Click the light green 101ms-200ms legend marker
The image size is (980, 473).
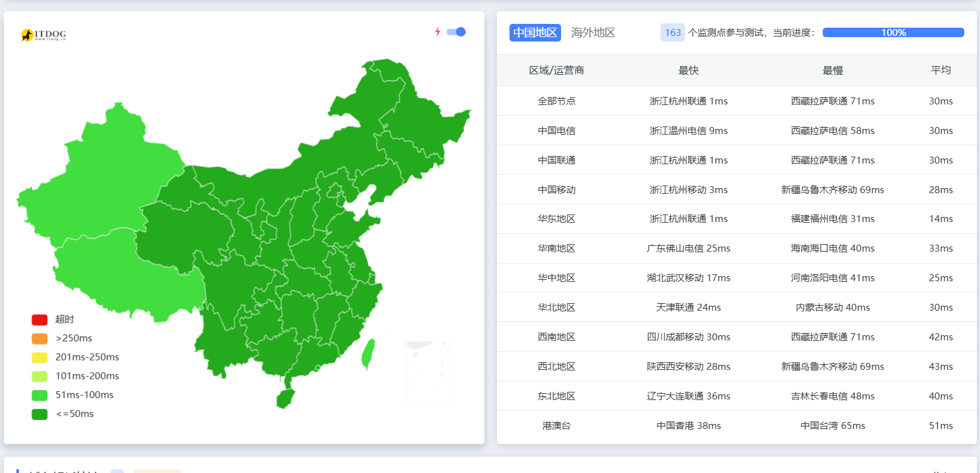coord(40,376)
